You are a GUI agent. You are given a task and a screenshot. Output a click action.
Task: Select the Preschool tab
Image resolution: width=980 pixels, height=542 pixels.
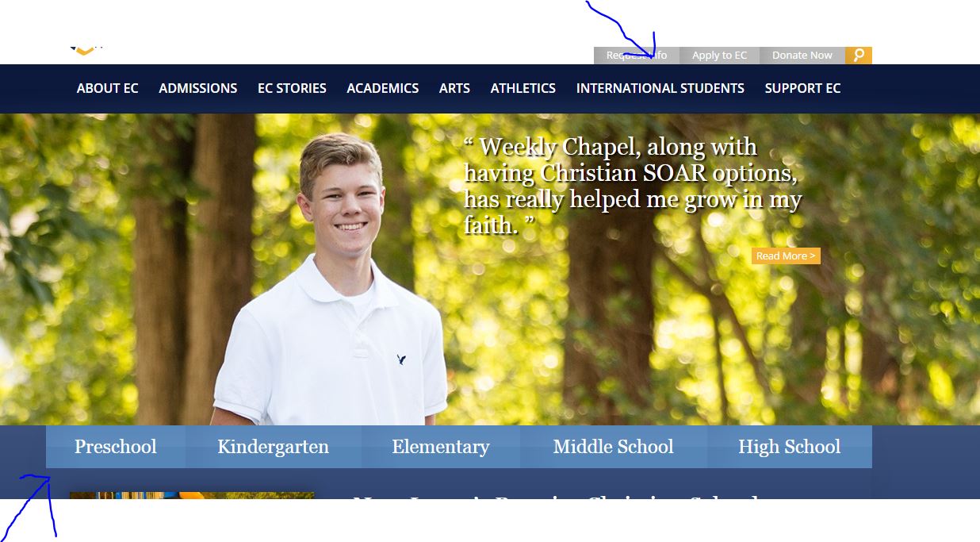(116, 447)
